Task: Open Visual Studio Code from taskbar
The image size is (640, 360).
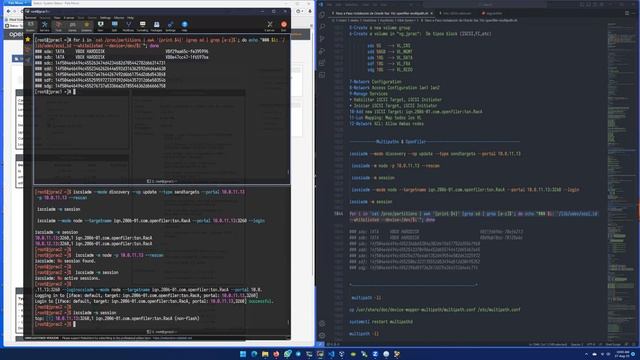Action: (331, 354)
